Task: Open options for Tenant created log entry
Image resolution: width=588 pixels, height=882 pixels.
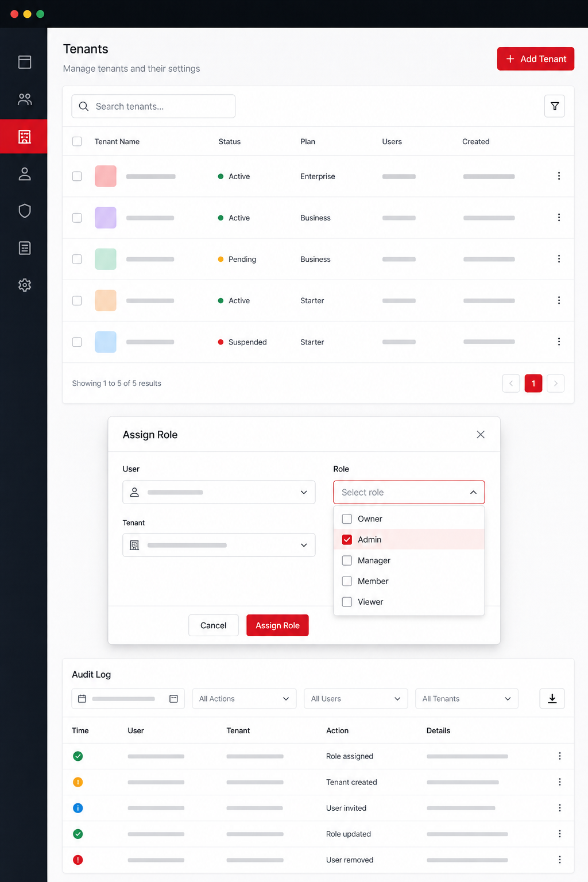Action: (560, 782)
